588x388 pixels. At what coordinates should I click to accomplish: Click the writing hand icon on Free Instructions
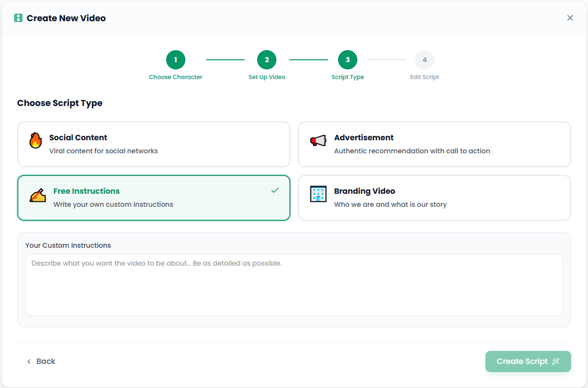[x=38, y=195]
